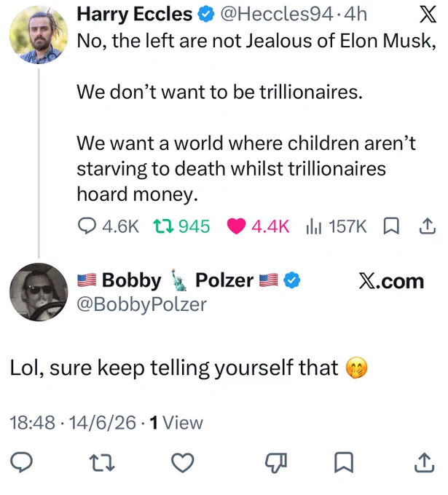The image size is (448, 495).
Task: Downvote Bobby Polzer's reply with thumbs-down
Action: coord(276,462)
